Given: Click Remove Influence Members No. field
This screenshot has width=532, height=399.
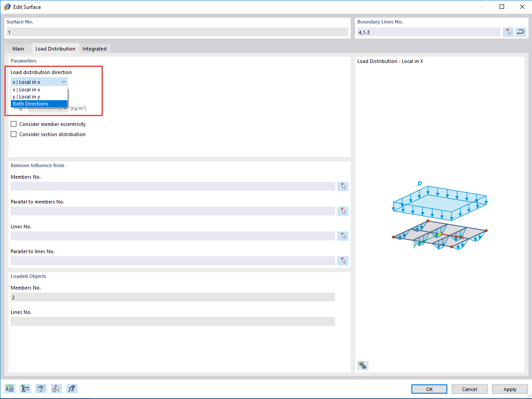Looking at the screenshot, I should (x=173, y=186).
